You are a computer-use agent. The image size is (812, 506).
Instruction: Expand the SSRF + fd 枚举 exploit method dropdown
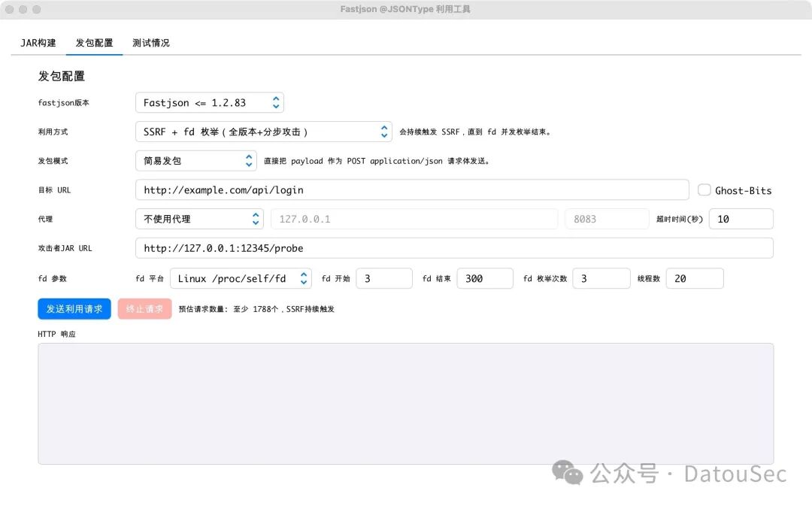[264, 132]
